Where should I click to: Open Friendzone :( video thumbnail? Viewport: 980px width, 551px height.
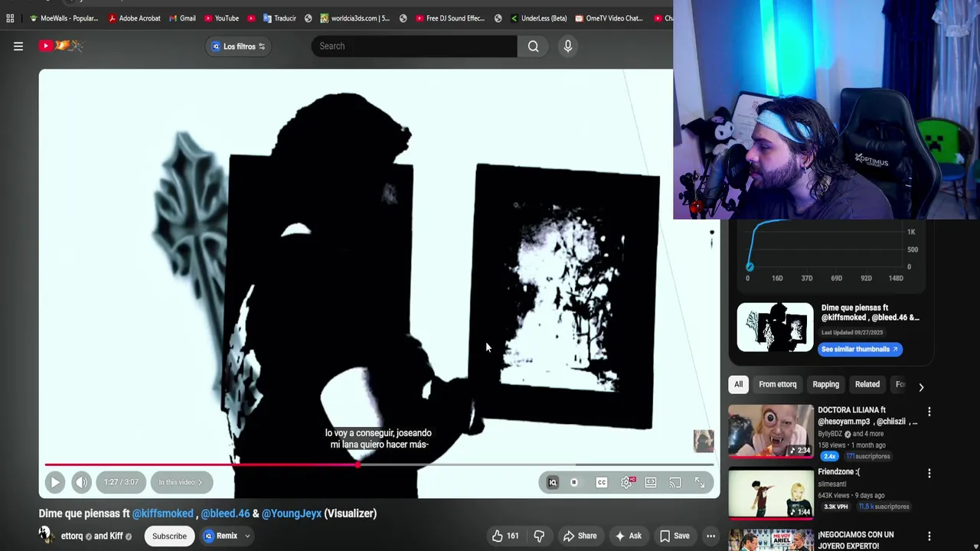pos(771,493)
